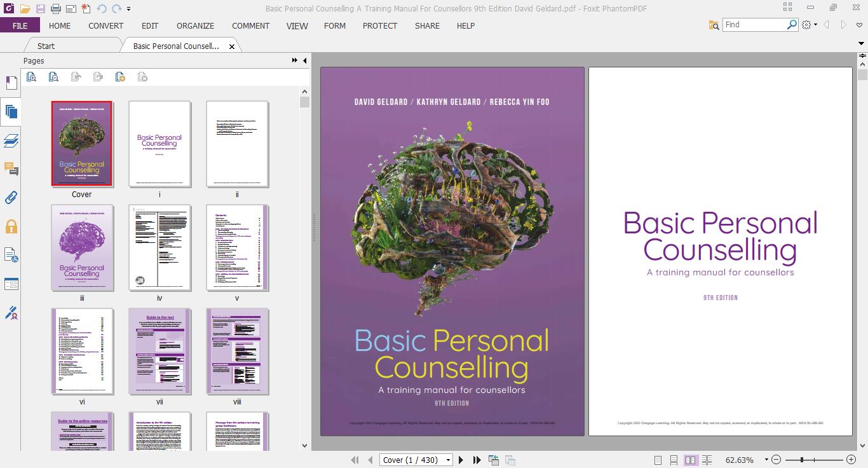The height and width of the screenshot is (468, 868).
Task: Open the PROTECT ribbon tab
Action: [380, 25]
